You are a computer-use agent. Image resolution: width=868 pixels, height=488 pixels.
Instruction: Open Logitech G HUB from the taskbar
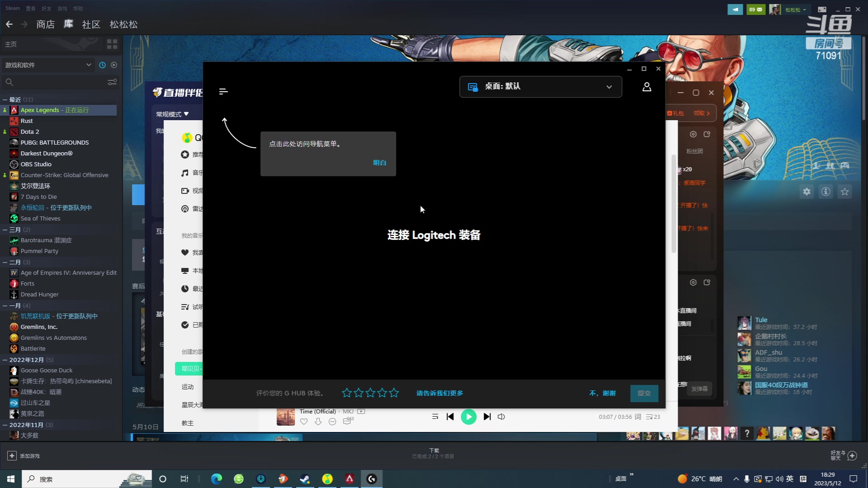click(x=372, y=479)
